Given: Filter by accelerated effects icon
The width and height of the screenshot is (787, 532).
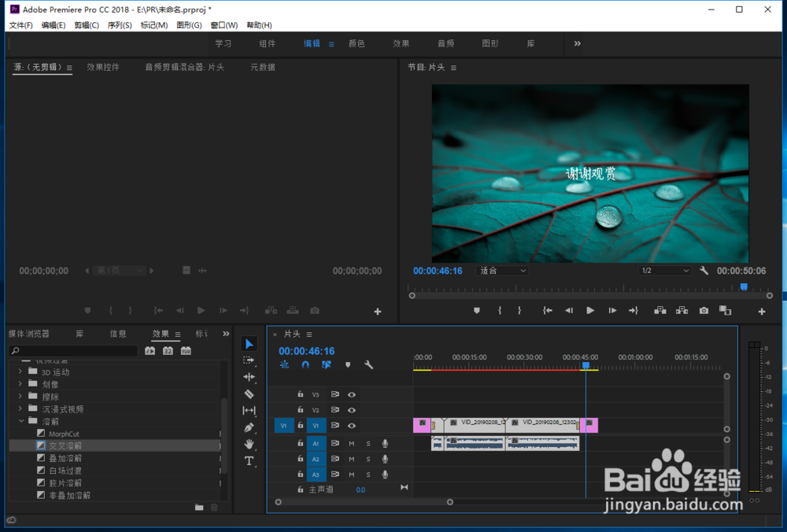Looking at the screenshot, I should click(150, 351).
